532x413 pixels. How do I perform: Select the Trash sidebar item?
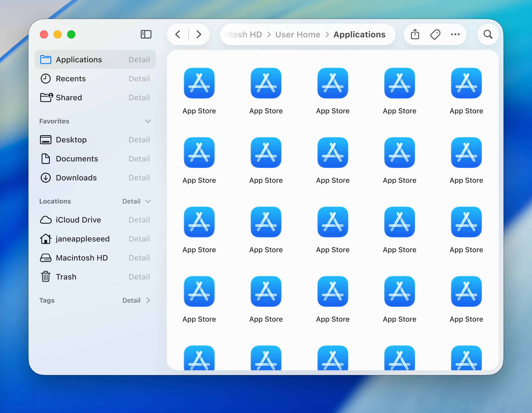(66, 277)
